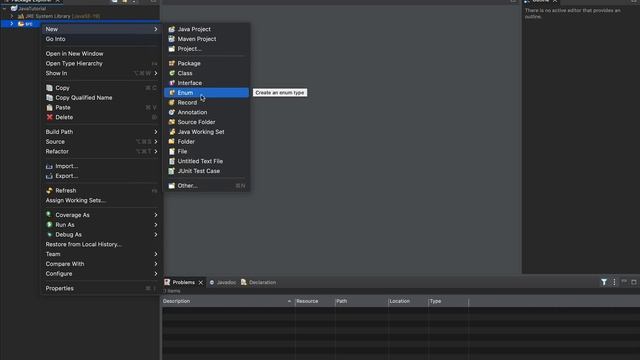Minimize the Problems view panel
Image resolution: width=640 pixels, height=360 pixels.
point(624,282)
